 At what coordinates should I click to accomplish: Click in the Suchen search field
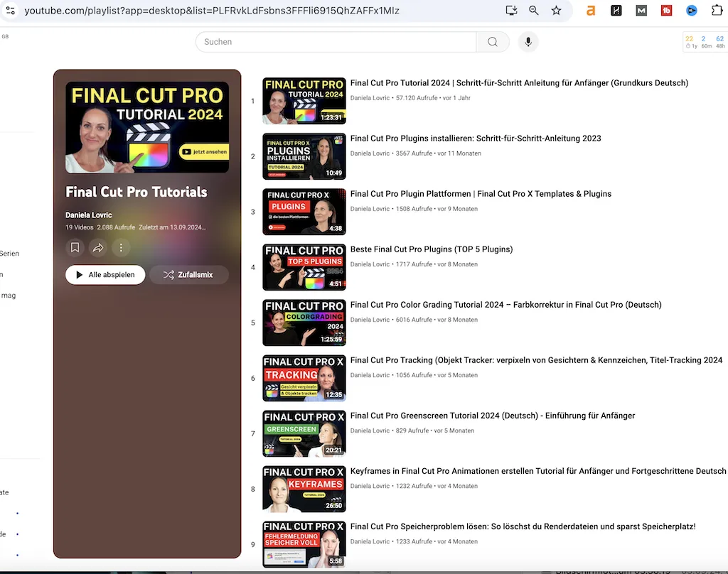pos(336,42)
